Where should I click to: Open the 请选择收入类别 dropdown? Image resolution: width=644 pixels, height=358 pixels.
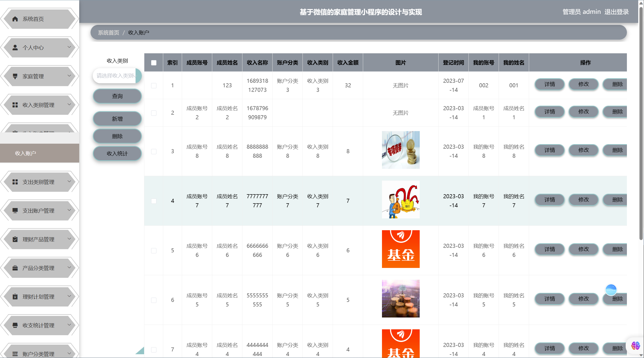115,76
